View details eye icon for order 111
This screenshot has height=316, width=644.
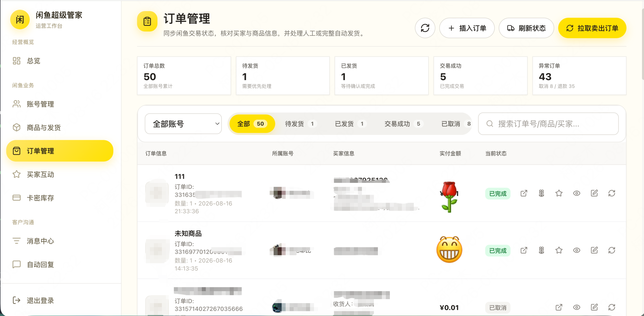[x=577, y=193]
